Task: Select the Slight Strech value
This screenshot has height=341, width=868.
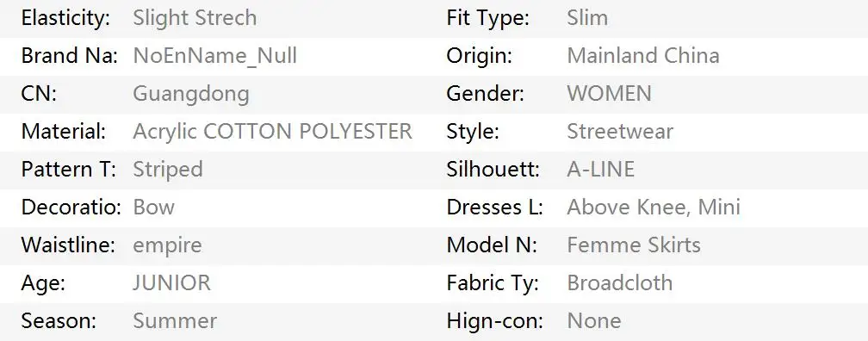Action: (x=195, y=18)
